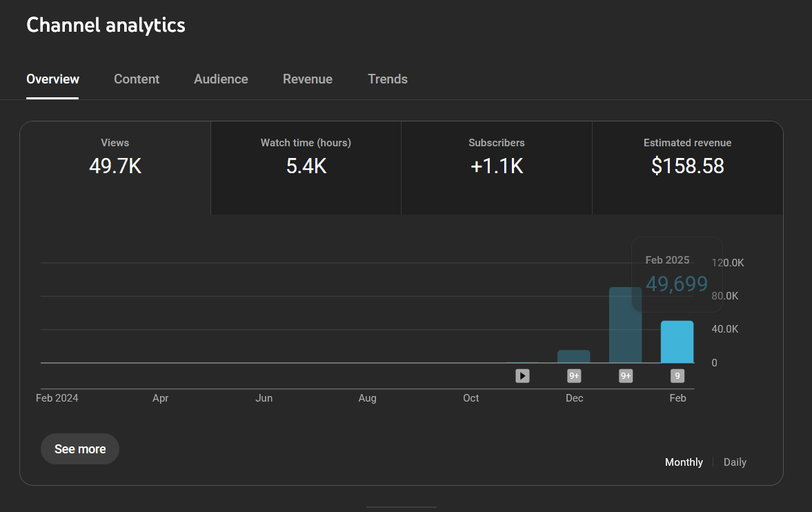
Task: Open the Content tab
Action: click(x=137, y=79)
